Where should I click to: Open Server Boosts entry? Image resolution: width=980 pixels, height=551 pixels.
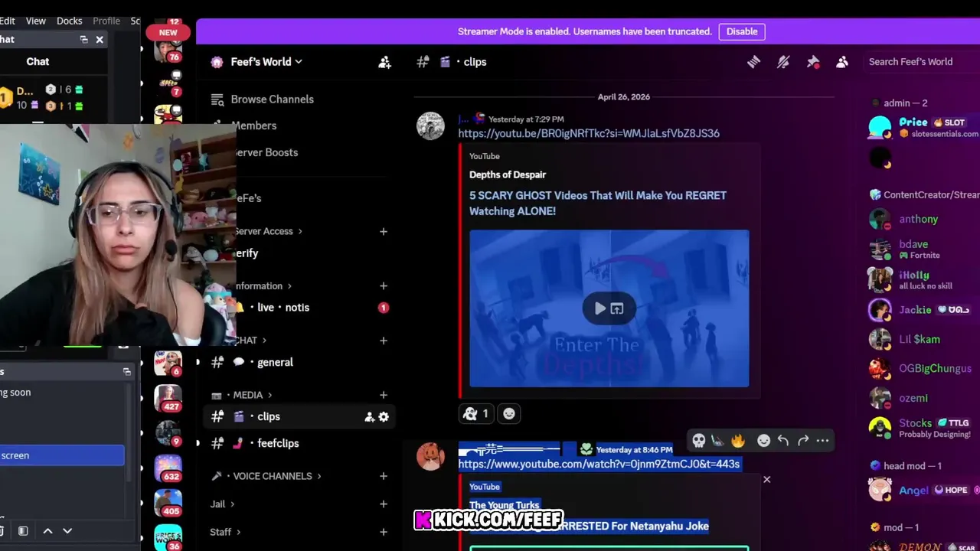click(x=265, y=152)
